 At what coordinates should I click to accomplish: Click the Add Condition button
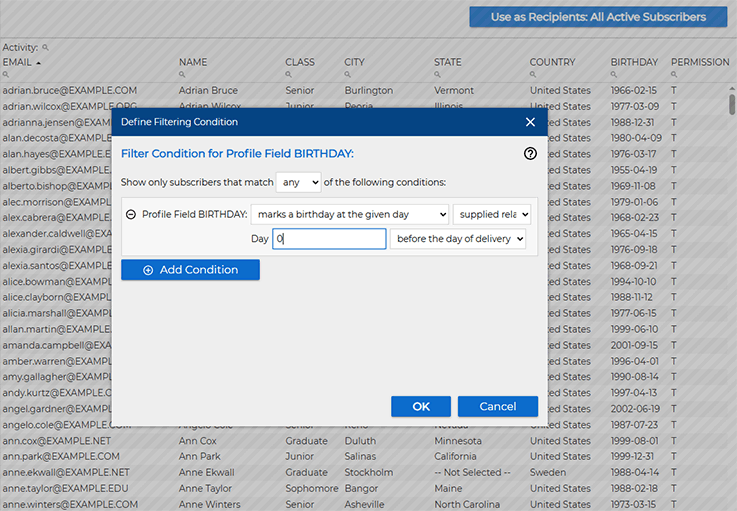coord(190,270)
